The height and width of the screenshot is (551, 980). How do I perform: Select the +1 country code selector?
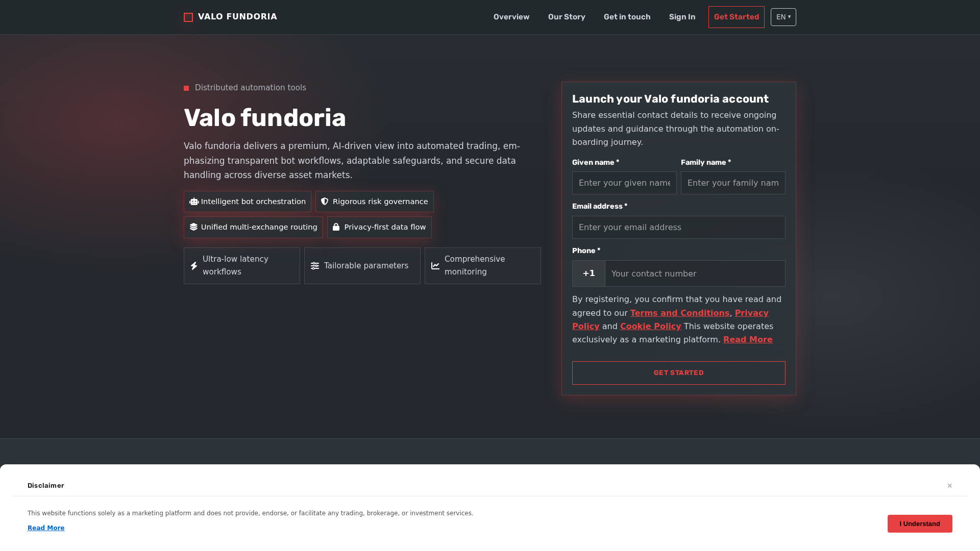(x=589, y=273)
